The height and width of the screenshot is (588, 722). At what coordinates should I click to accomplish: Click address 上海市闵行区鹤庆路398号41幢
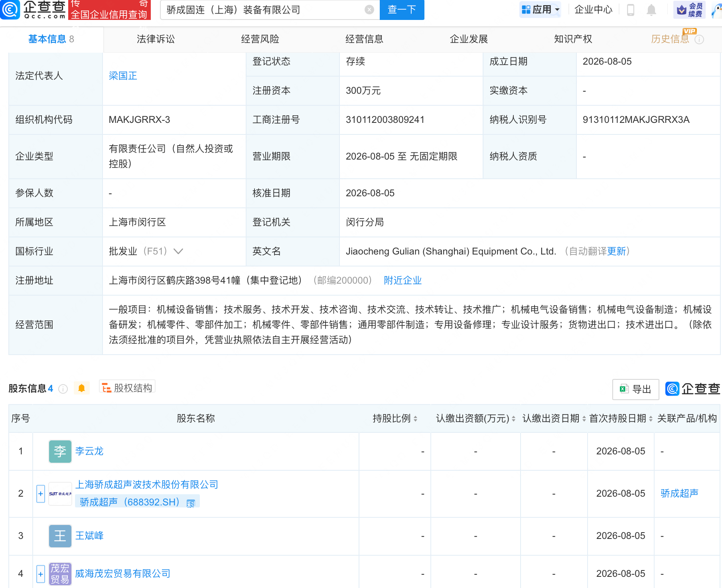pos(174,280)
